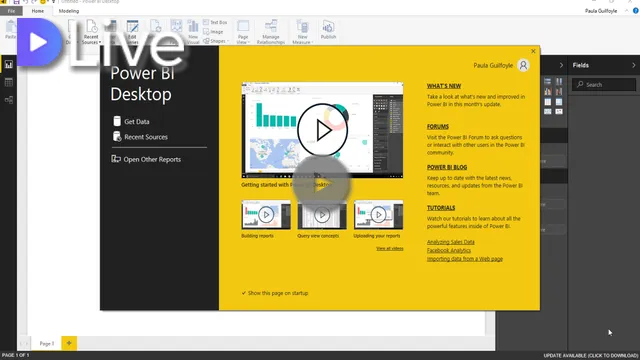
Task: Insert a New Visual from the ribbon
Action: [193, 32]
